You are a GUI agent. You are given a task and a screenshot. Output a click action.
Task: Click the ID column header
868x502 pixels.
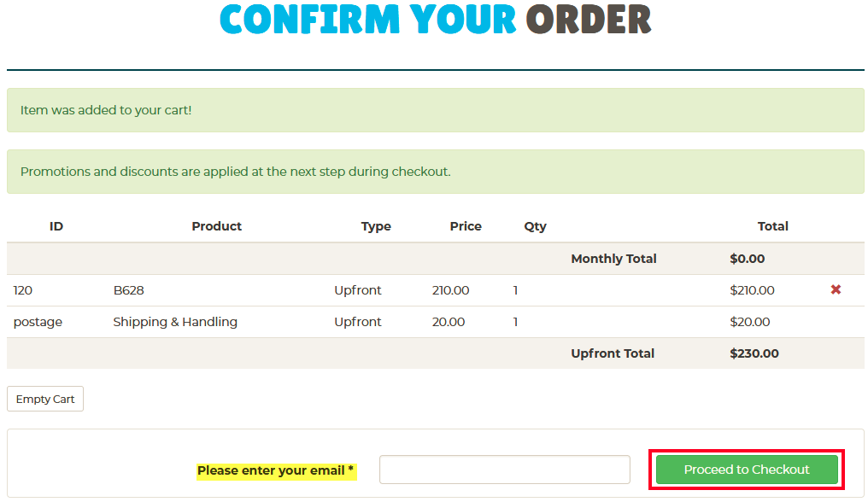[x=56, y=226]
